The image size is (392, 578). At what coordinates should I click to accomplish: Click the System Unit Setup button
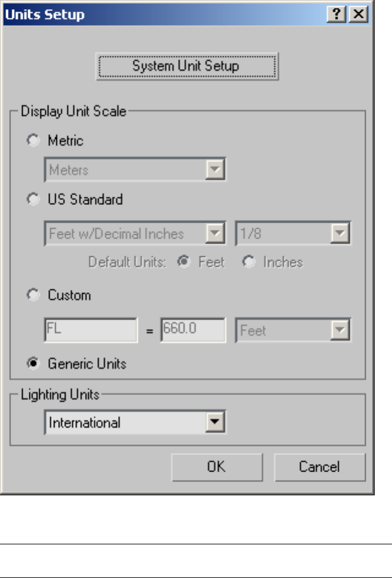(187, 66)
